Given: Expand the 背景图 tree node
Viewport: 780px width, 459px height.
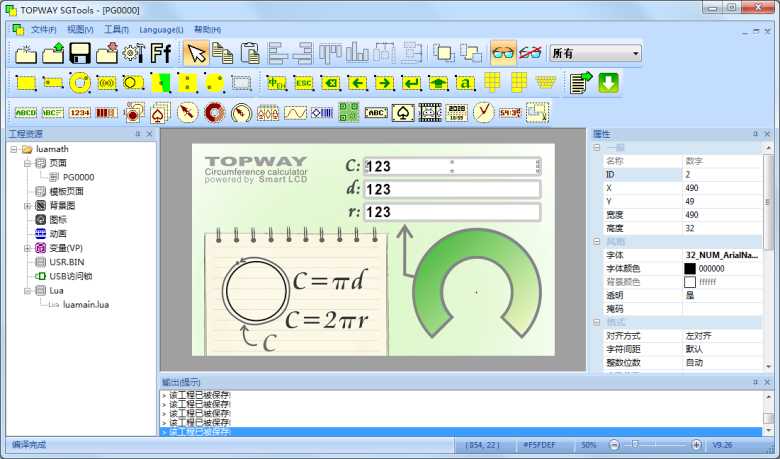Looking at the screenshot, I should [x=28, y=205].
